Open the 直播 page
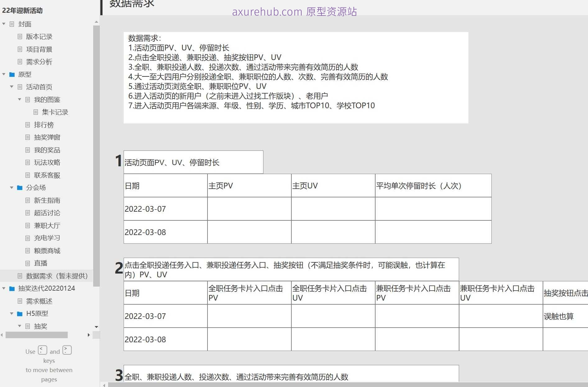The width and height of the screenshot is (588, 387). pos(41,263)
